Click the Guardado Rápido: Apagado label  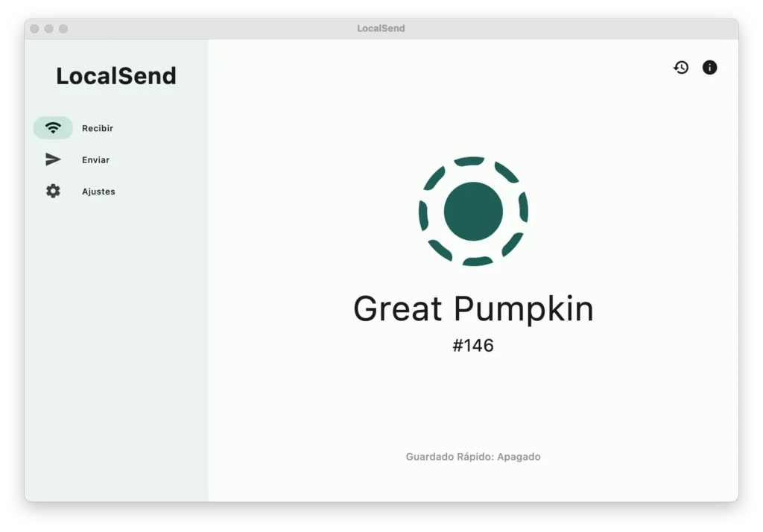473,457
